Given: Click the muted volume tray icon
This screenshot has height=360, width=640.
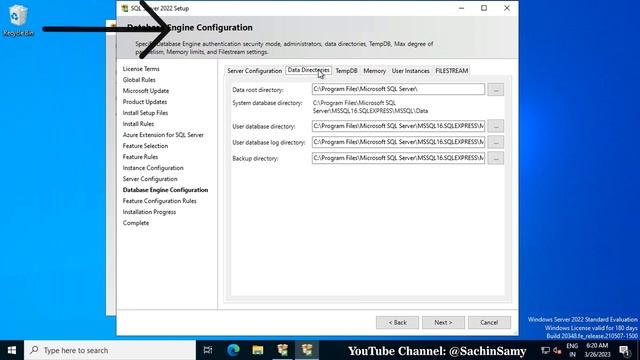Looking at the screenshot, I should coord(557,350).
